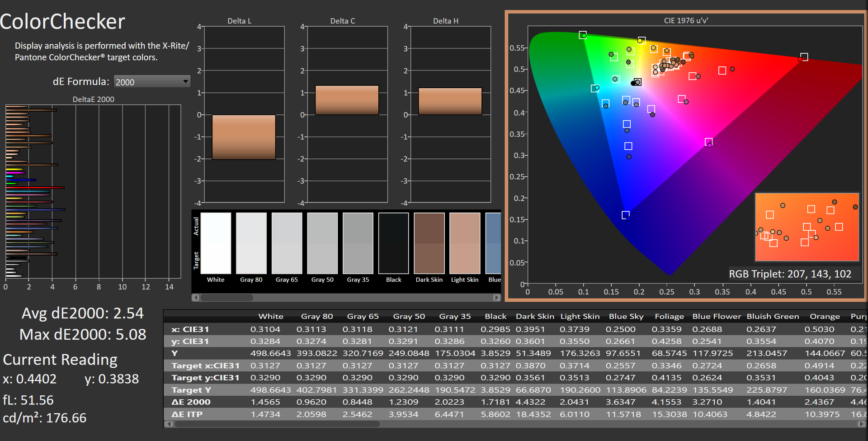Click the swatch strip scrollbar thumb
This screenshot has width=868, height=441.
tap(226, 298)
